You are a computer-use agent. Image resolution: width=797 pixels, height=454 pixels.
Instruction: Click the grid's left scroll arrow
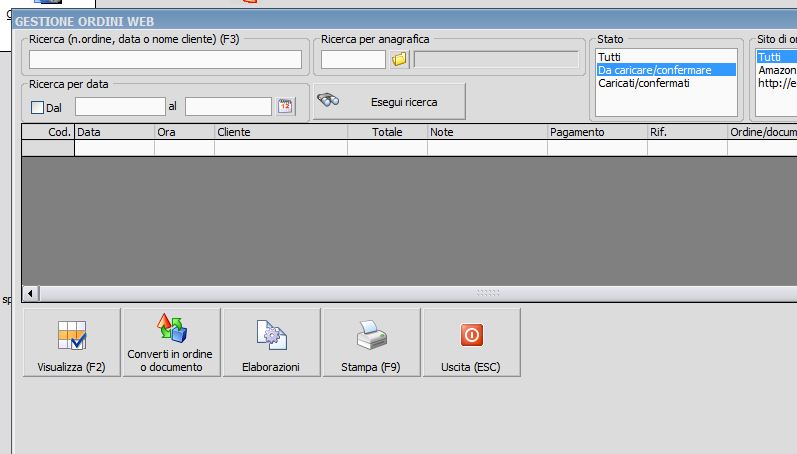(x=30, y=293)
